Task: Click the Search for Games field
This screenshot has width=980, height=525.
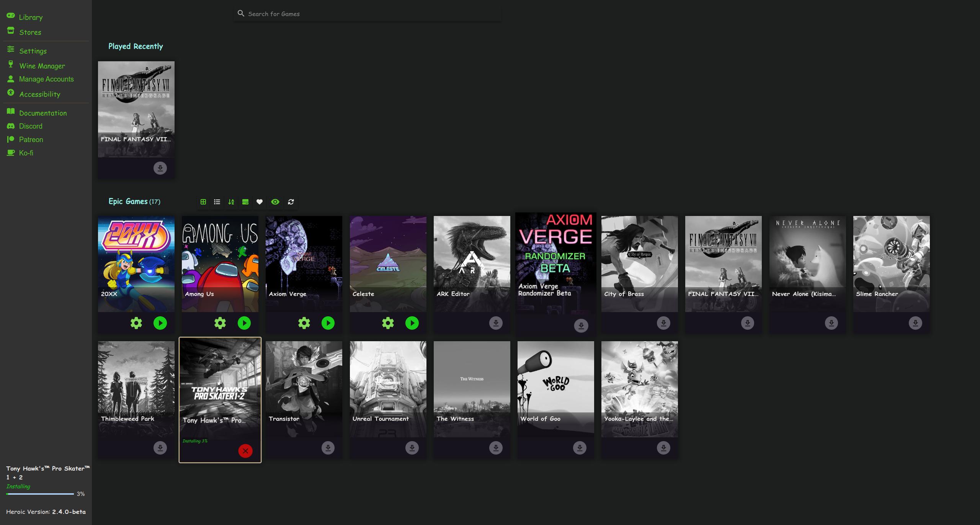Action: point(367,14)
